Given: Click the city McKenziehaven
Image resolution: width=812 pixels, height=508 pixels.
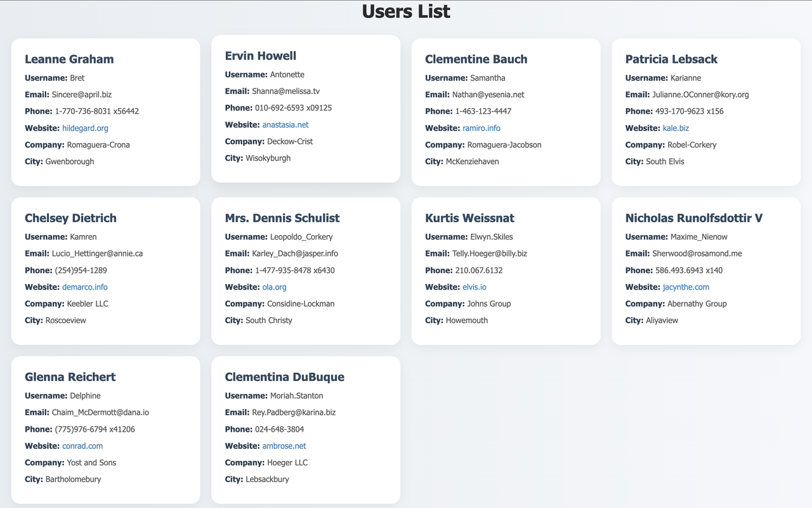Looking at the screenshot, I should 473,161.
